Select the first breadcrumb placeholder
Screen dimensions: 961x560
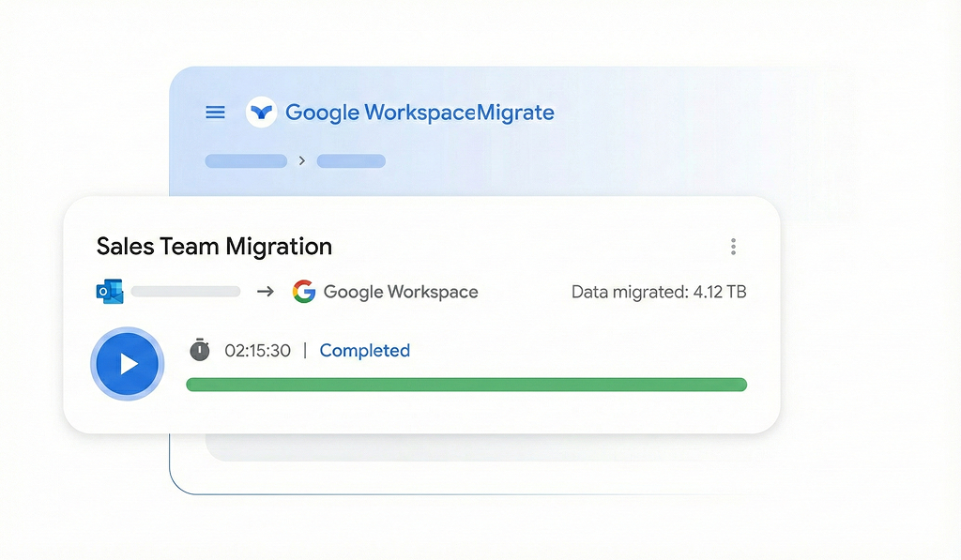[x=246, y=161]
